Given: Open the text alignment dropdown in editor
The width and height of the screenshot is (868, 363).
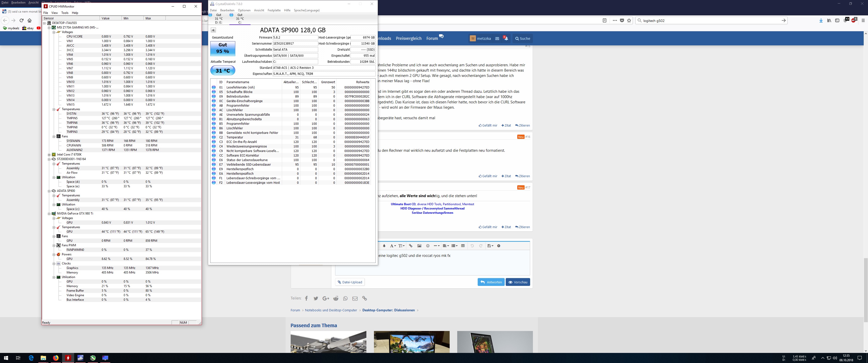Looking at the screenshot, I should pyautogui.click(x=445, y=246).
